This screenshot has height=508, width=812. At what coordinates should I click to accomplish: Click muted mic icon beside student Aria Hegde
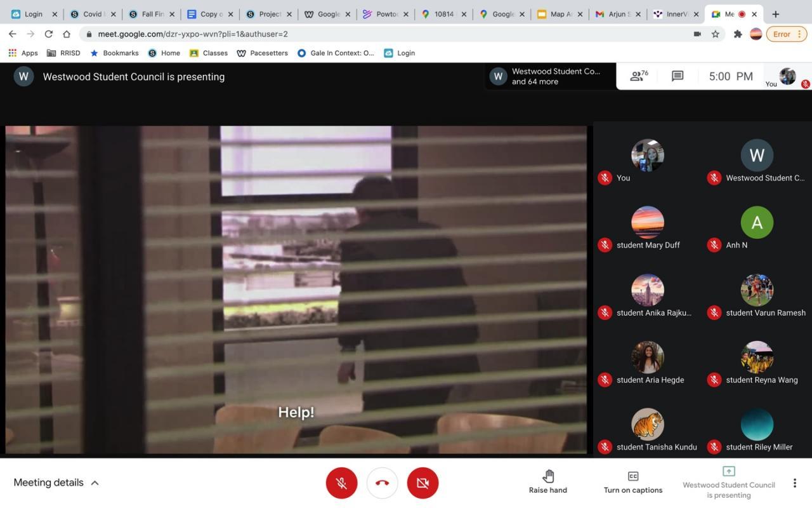coord(605,380)
